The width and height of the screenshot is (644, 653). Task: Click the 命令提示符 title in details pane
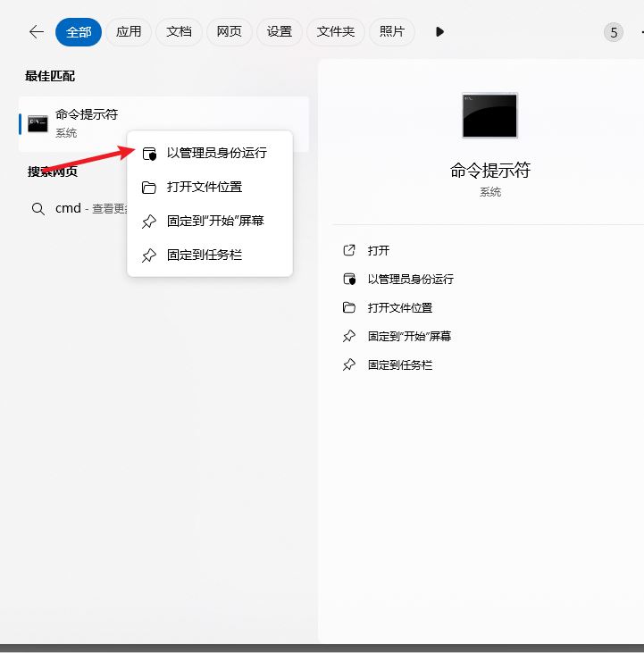(x=490, y=170)
